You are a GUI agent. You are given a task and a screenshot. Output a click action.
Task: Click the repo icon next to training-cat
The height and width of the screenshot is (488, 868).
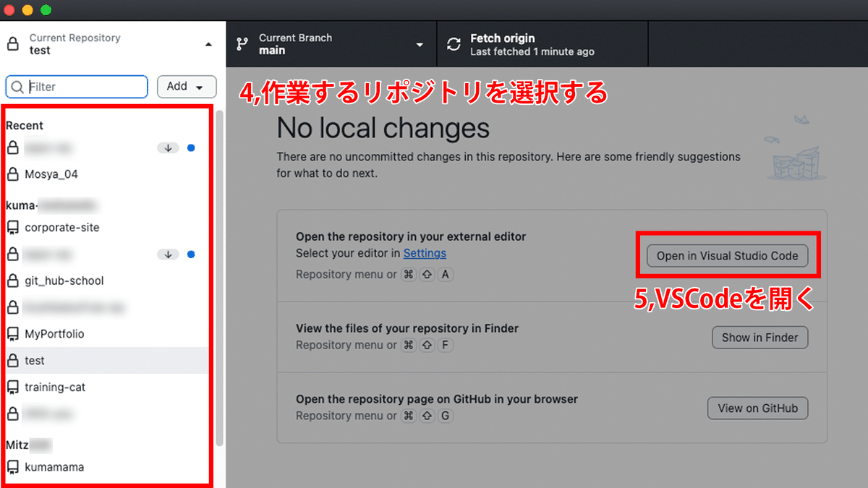coord(12,388)
